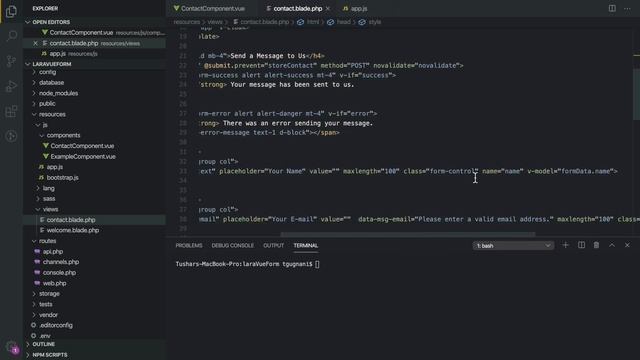Open the Manage gear with update badge
The image size is (640, 360).
(x=11, y=347)
